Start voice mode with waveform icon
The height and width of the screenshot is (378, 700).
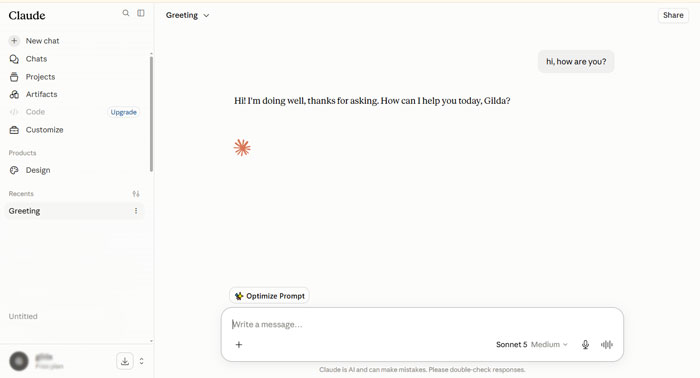(x=607, y=345)
